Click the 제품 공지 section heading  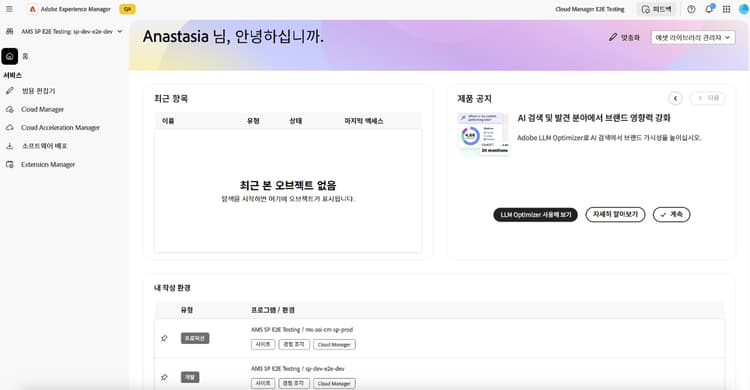(474, 99)
